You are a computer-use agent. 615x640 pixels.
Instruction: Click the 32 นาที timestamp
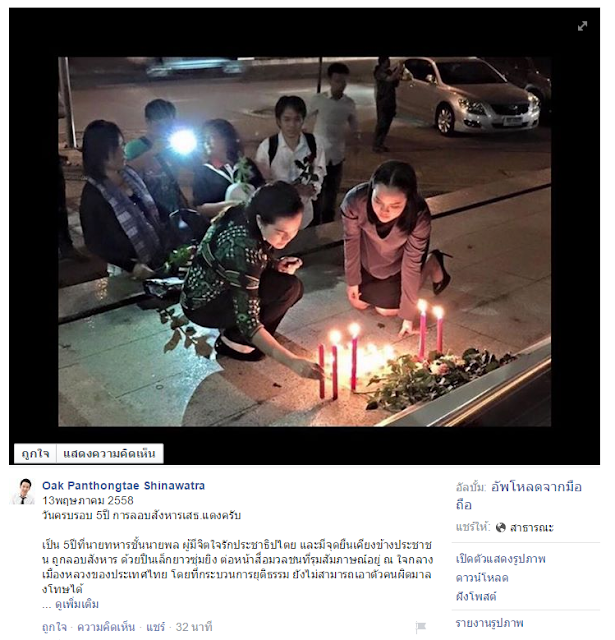194,627
